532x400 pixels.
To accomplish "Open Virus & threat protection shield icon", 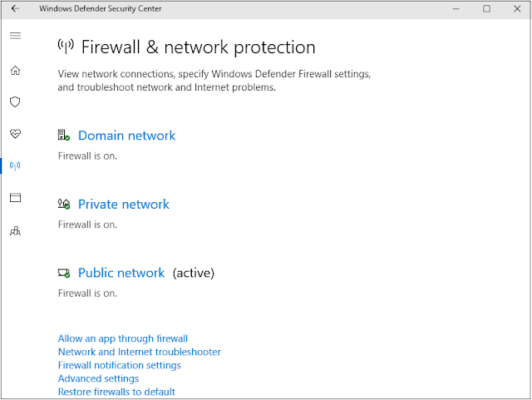I will click(15, 101).
